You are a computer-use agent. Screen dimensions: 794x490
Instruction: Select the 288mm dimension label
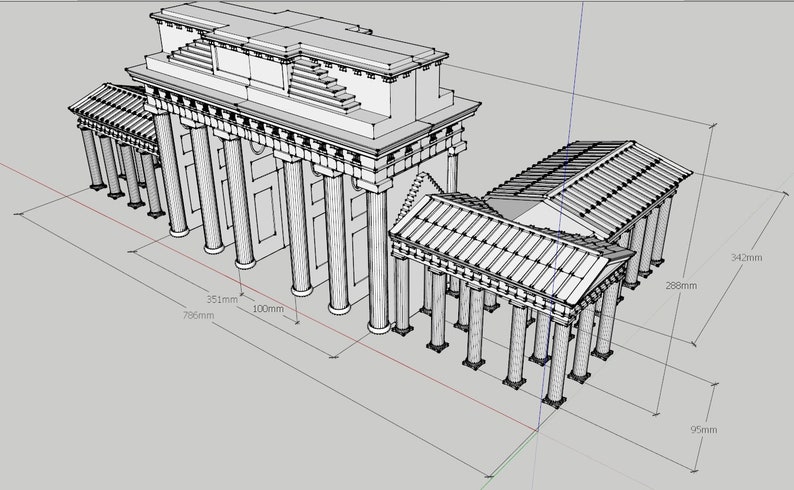681,285
